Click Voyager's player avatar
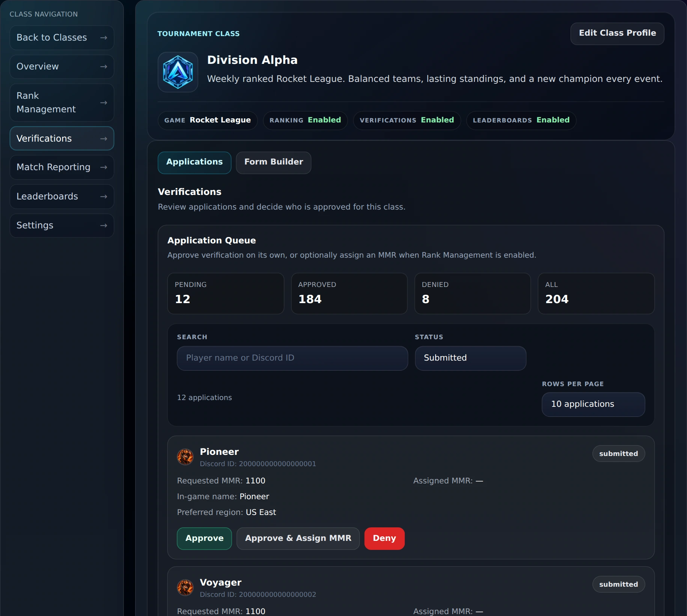The width and height of the screenshot is (687, 616). pyautogui.click(x=185, y=587)
